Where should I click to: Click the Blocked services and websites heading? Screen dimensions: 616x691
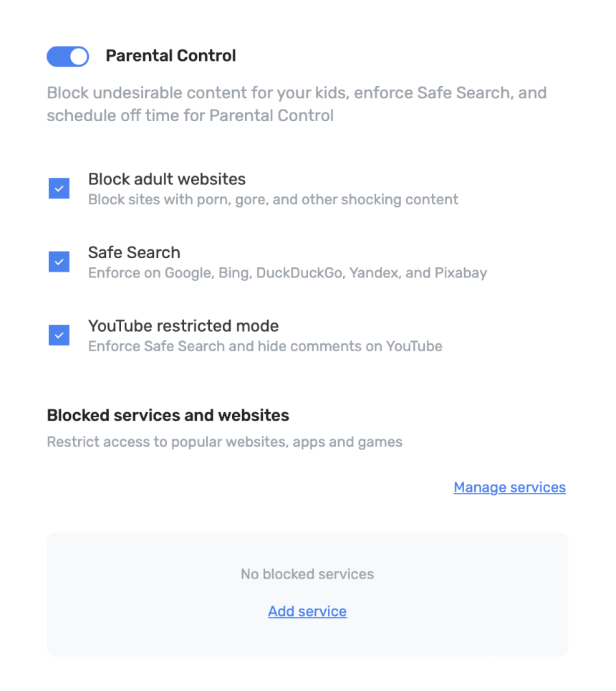[x=168, y=415]
